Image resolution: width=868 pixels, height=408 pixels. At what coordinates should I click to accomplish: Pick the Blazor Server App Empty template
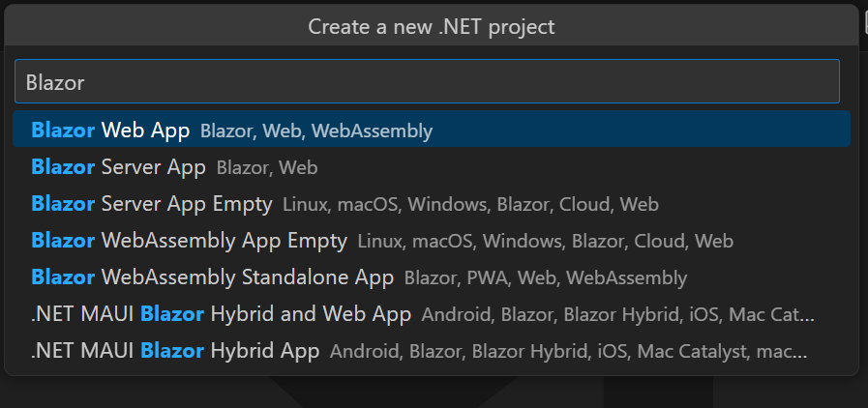151,204
